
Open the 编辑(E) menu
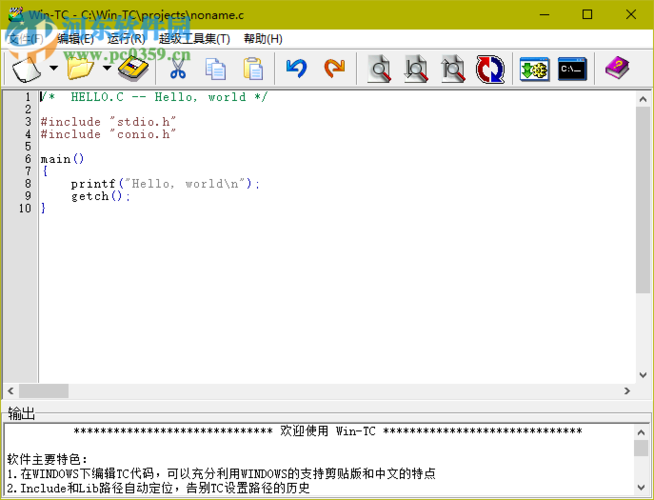click(75, 39)
